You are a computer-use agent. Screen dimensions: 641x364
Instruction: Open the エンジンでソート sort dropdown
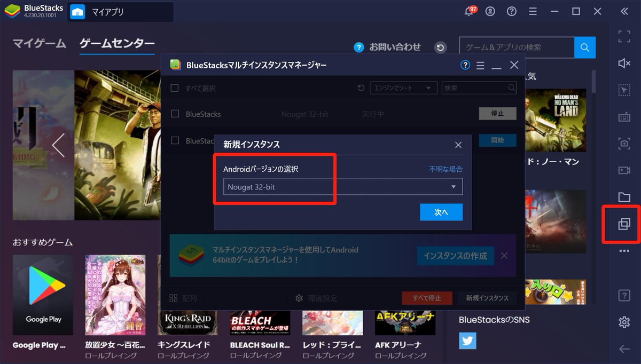(403, 88)
